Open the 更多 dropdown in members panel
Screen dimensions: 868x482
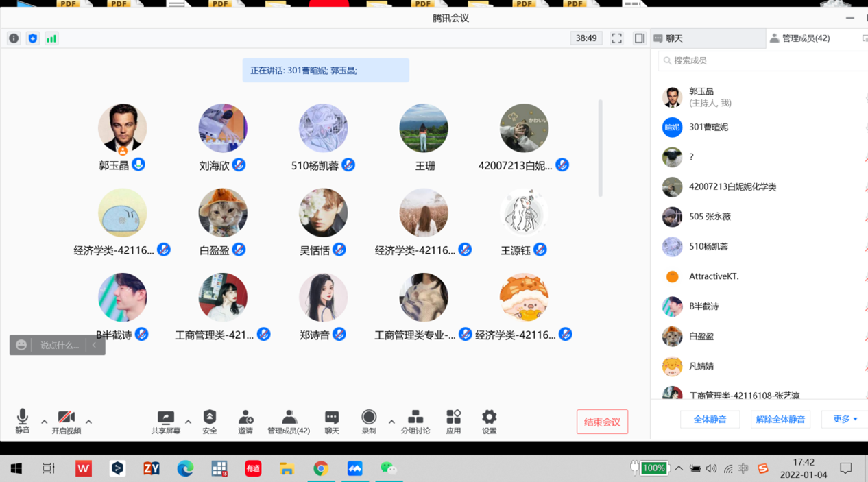click(x=845, y=419)
